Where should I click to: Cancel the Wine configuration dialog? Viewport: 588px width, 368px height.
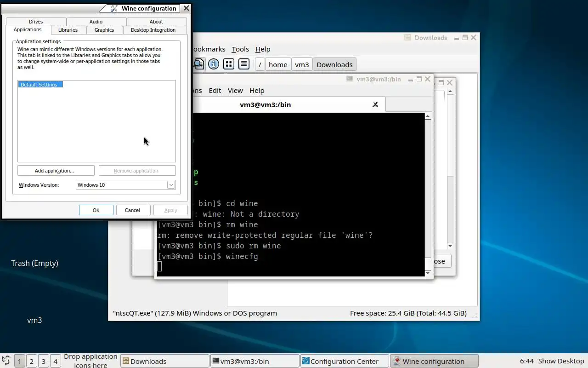coord(132,210)
